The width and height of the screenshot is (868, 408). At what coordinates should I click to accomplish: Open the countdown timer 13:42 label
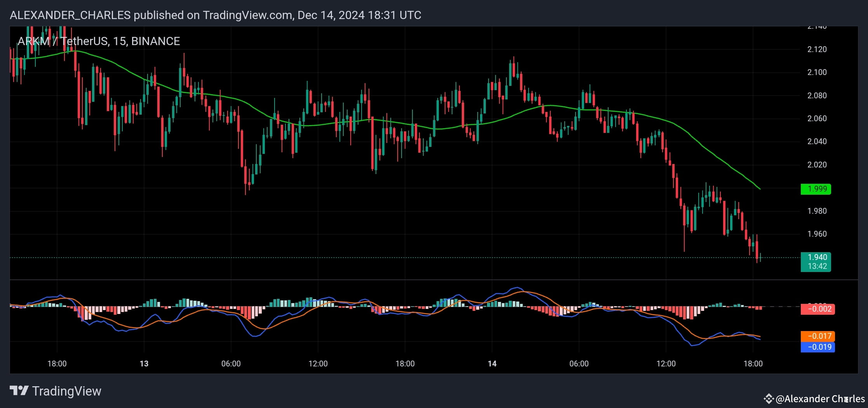pyautogui.click(x=816, y=266)
